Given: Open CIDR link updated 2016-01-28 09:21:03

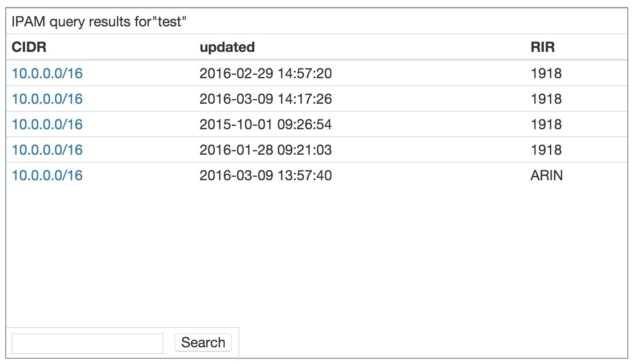Looking at the screenshot, I should point(47,149).
